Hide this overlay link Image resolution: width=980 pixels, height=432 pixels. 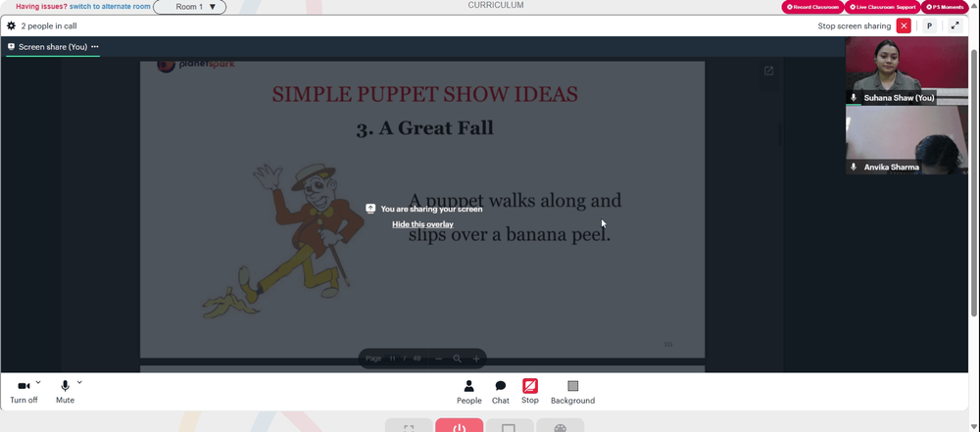(x=422, y=223)
